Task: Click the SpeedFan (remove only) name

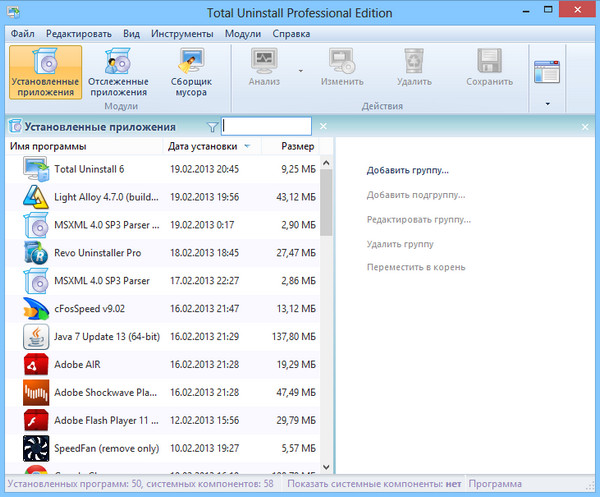Action: 107,448
